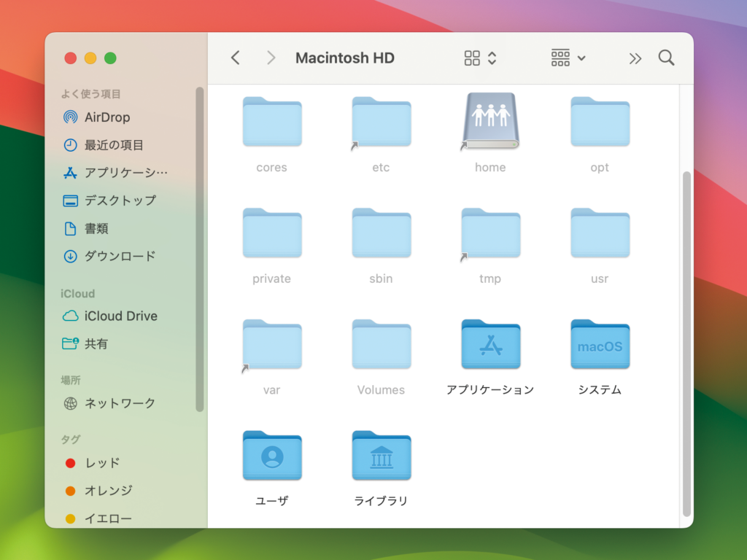
Task: Open the search magnifier
Action: (x=666, y=58)
